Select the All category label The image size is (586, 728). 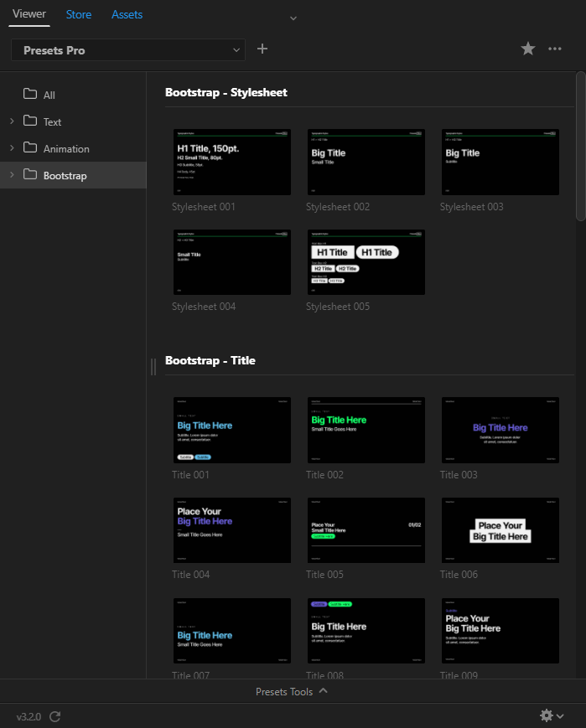pyautogui.click(x=49, y=96)
